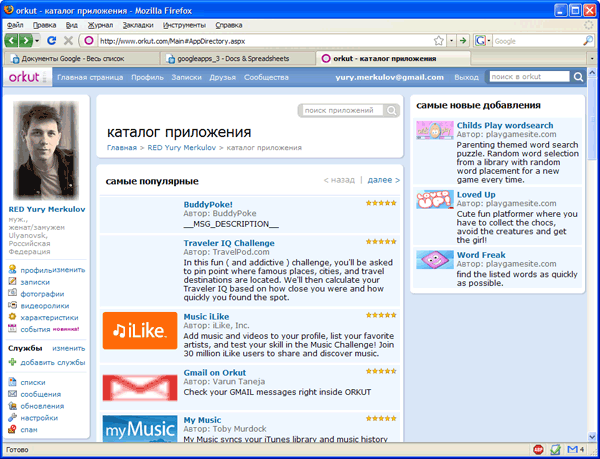Click the фотографии sidebar icon

13,293
